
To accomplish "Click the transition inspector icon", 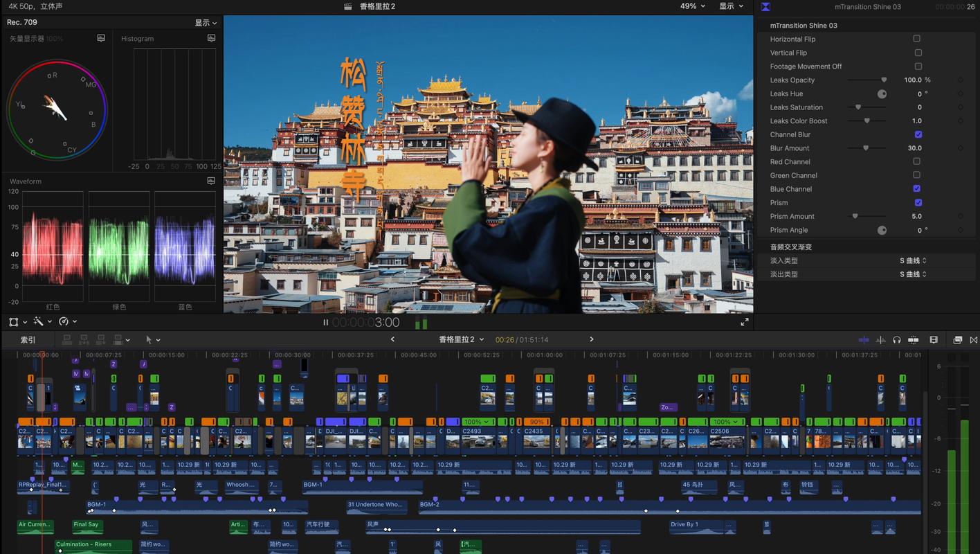I will 765,7.
